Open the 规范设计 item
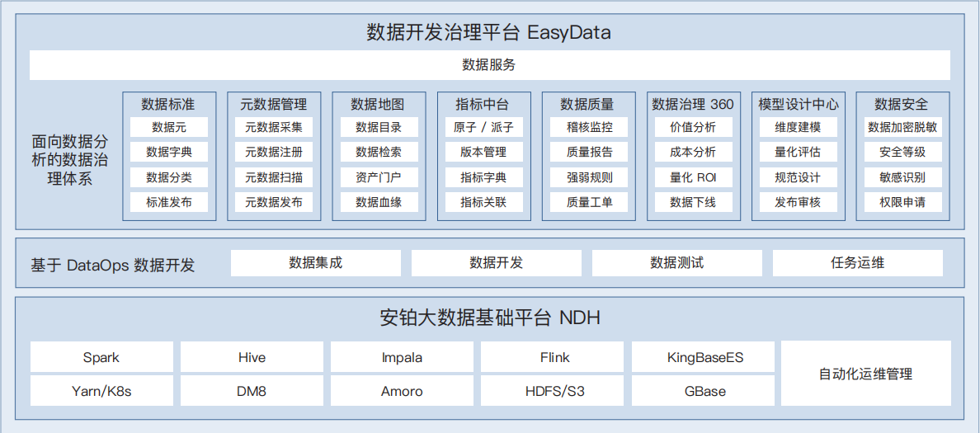980x433 pixels. tap(799, 177)
